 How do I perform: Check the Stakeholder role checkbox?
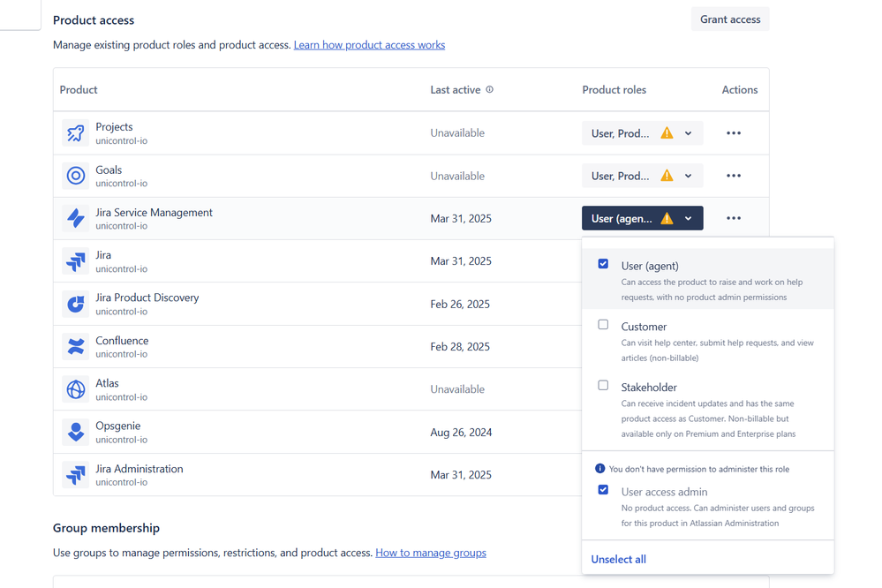(603, 386)
